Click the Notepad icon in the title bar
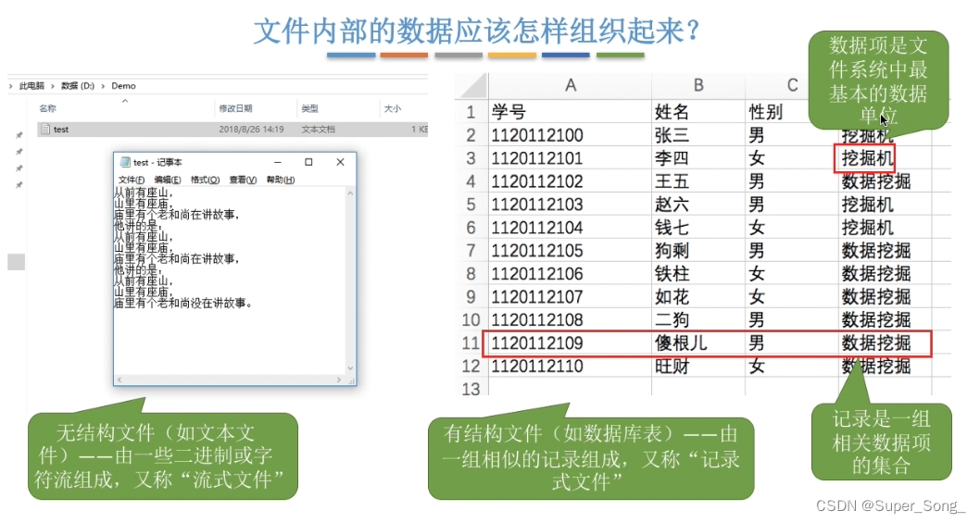The height and width of the screenshot is (523, 980). coord(124,162)
